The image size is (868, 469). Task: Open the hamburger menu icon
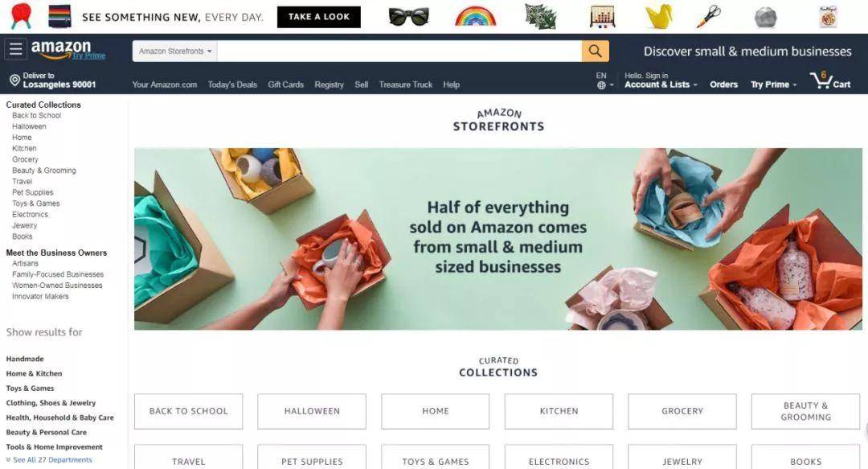coord(15,49)
